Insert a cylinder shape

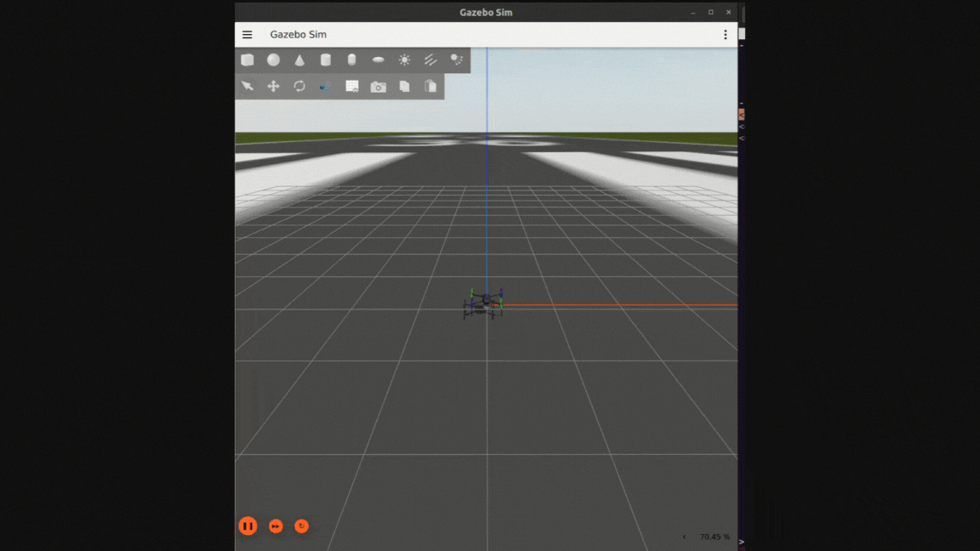326,60
